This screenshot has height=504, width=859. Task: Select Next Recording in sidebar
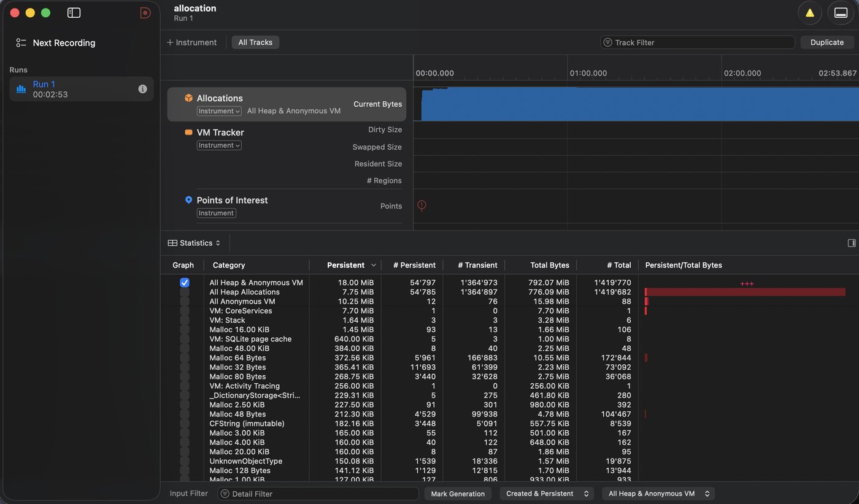pos(64,43)
